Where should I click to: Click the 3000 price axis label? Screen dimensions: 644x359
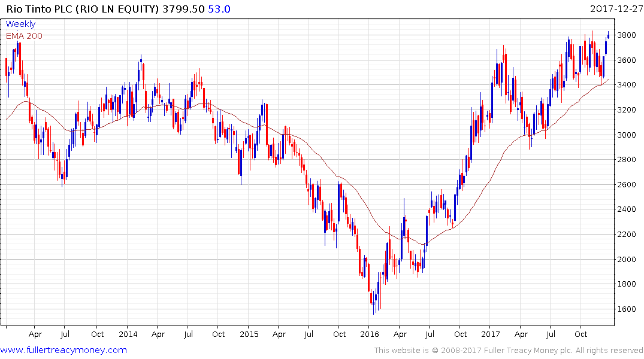(627, 135)
